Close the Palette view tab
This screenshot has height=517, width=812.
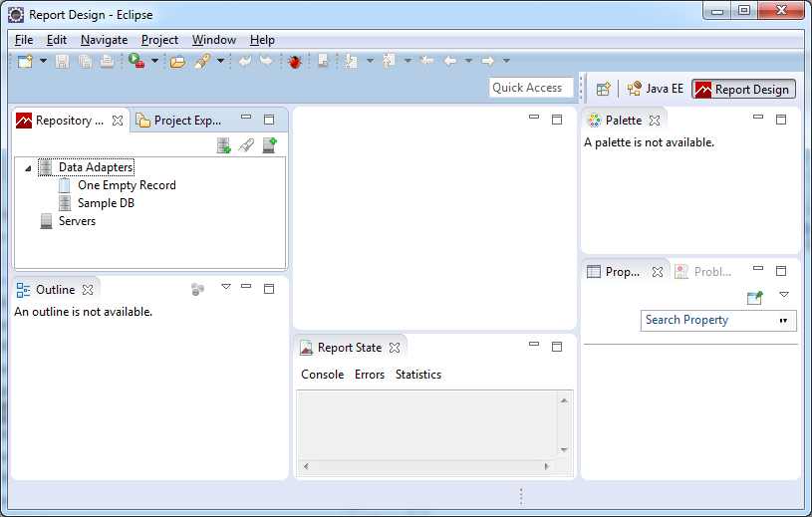[x=655, y=121]
